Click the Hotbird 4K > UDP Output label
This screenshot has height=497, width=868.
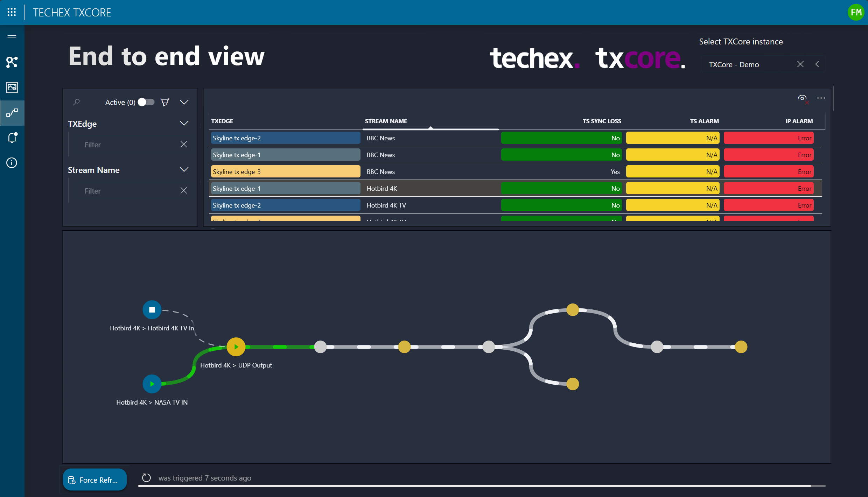tap(236, 365)
